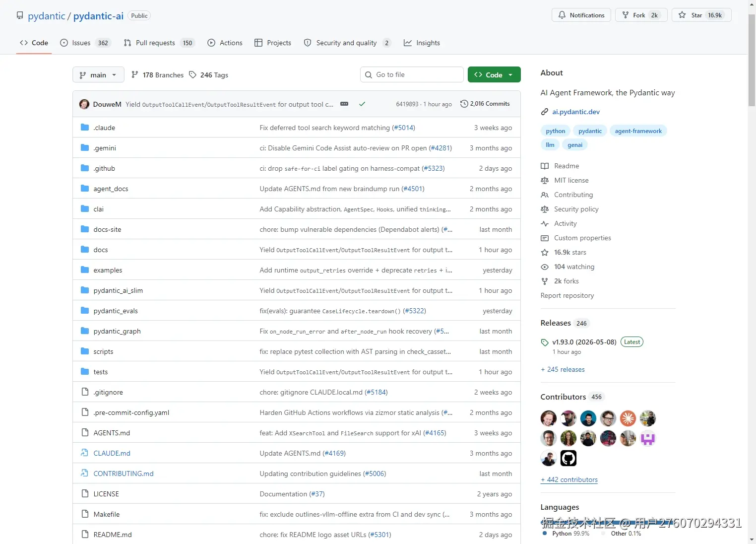
Task: Select the python topic tag
Action: (556, 131)
